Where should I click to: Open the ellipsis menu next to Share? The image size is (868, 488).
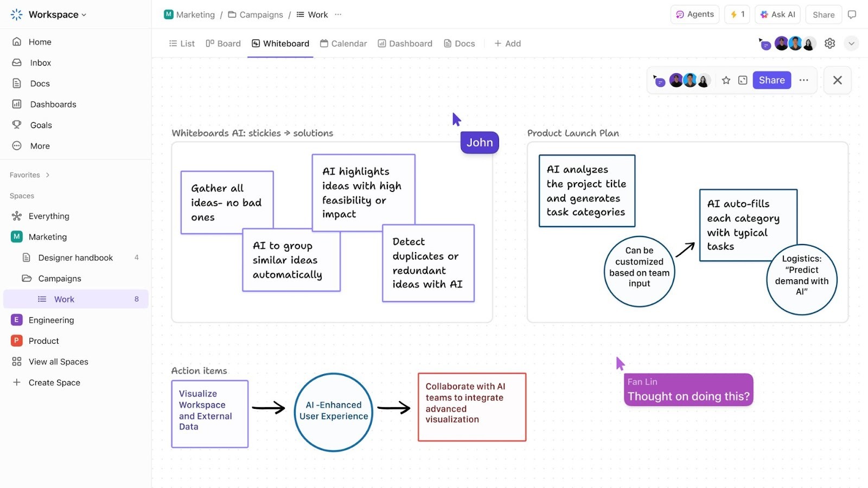point(804,80)
